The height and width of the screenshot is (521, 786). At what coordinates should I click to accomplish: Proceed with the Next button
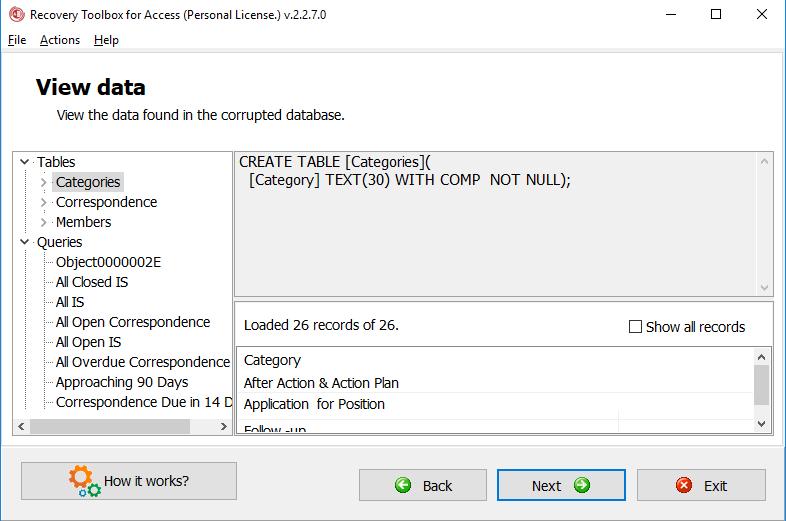(x=561, y=485)
